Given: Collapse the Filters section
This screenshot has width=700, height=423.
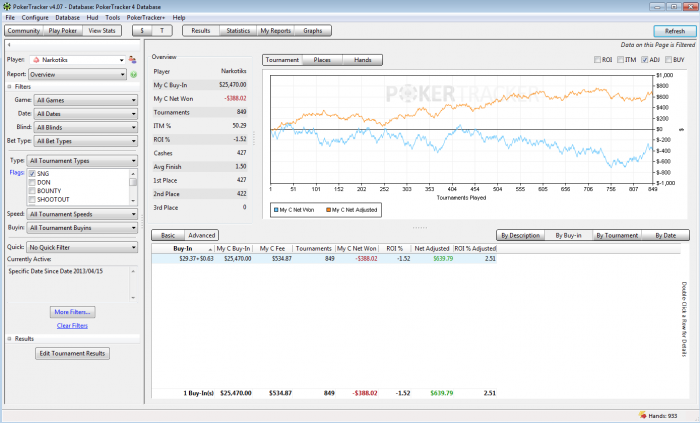Looking at the screenshot, I should (x=9, y=87).
